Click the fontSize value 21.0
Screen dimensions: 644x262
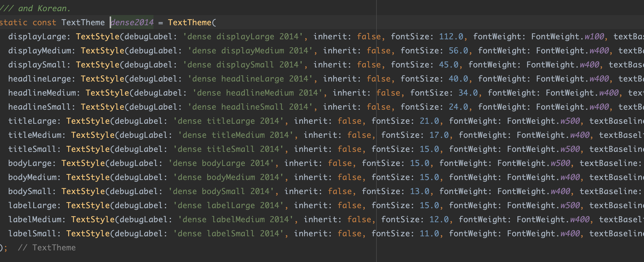click(x=429, y=121)
